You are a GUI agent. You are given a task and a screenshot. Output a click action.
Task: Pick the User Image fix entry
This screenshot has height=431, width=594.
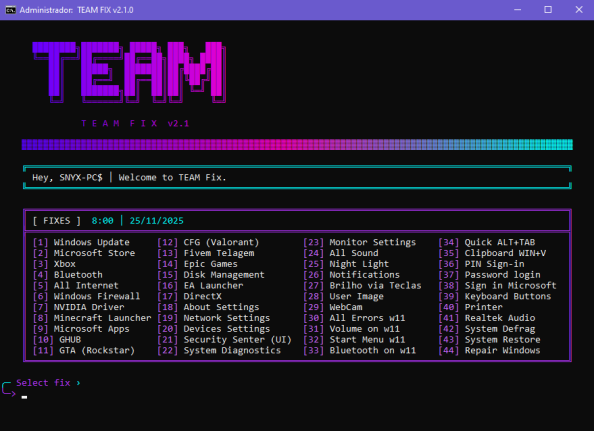pos(344,296)
